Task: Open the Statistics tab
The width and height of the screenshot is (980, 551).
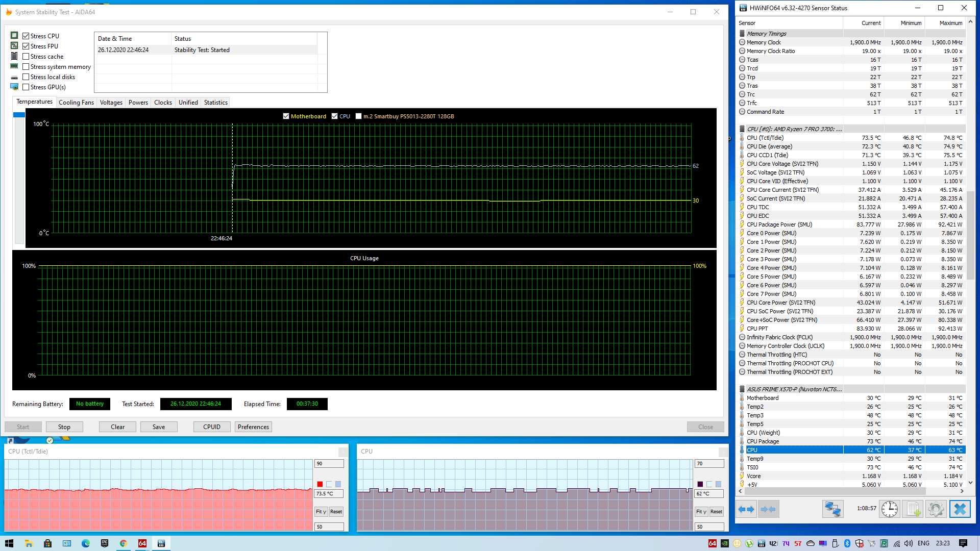Action: tap(215, 103)
